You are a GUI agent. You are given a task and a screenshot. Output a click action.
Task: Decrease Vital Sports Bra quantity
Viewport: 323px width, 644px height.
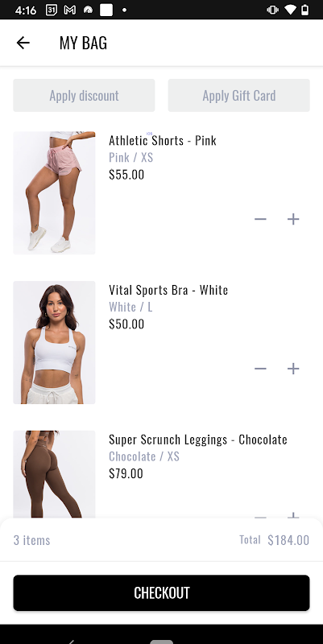[260, 369]
